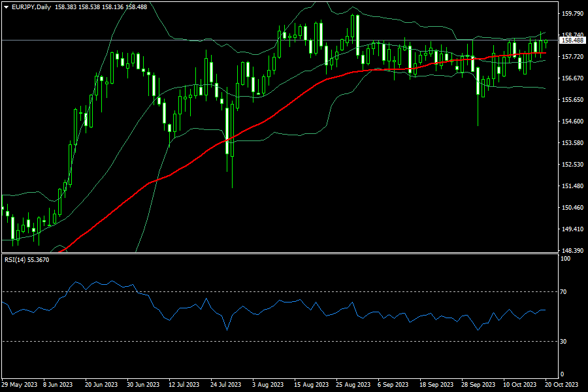Click the 150.460 price scale label
588x392 pixels.
[572, 208]
